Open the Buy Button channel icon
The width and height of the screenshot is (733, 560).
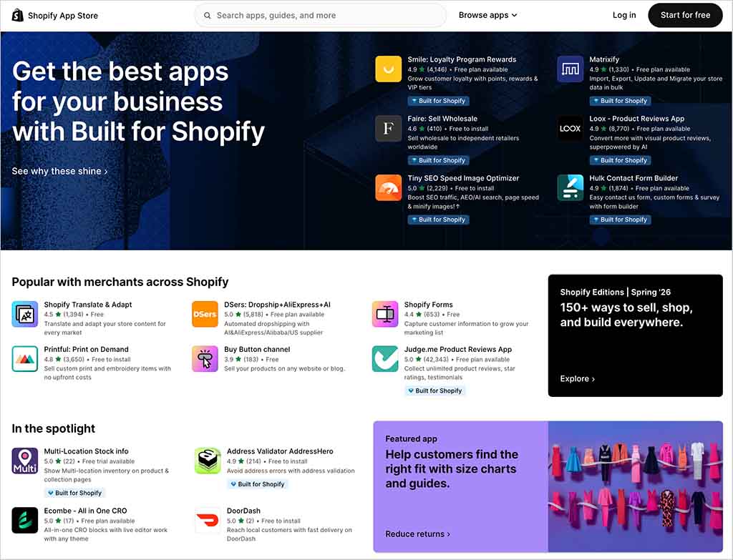pos(205,359)
